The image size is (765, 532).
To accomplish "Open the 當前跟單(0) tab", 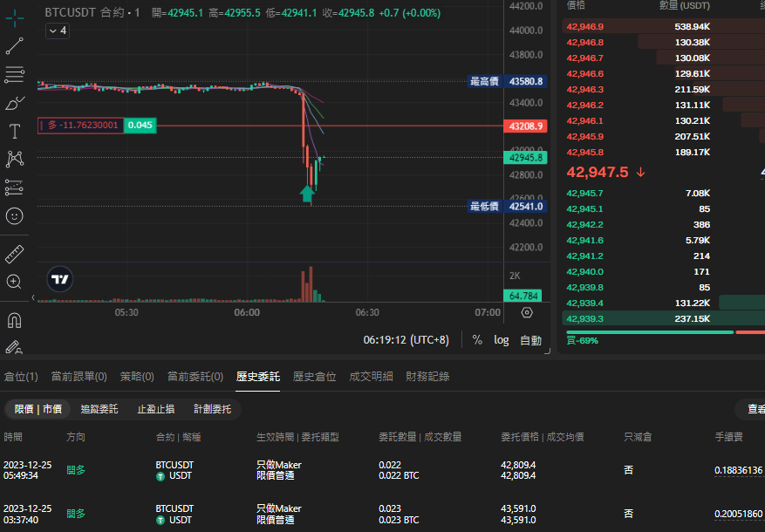I will 79,377.
